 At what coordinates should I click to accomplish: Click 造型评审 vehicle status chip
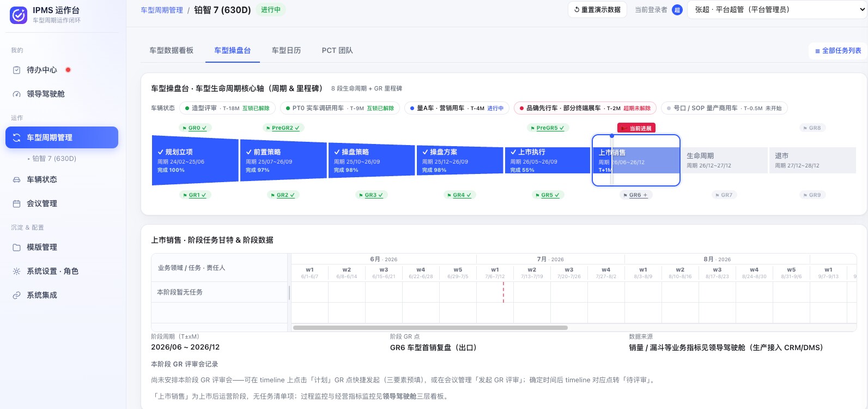tap(227, 109)
